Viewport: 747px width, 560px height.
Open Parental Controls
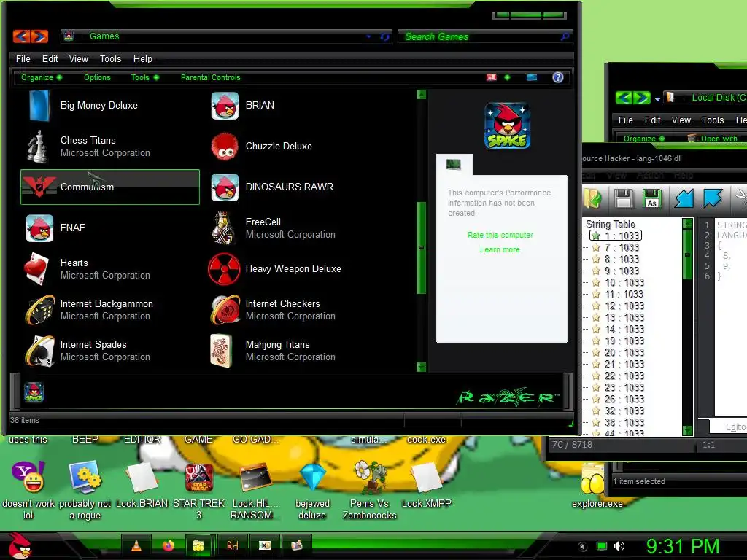pyautogui.click(x=211, y=77)
